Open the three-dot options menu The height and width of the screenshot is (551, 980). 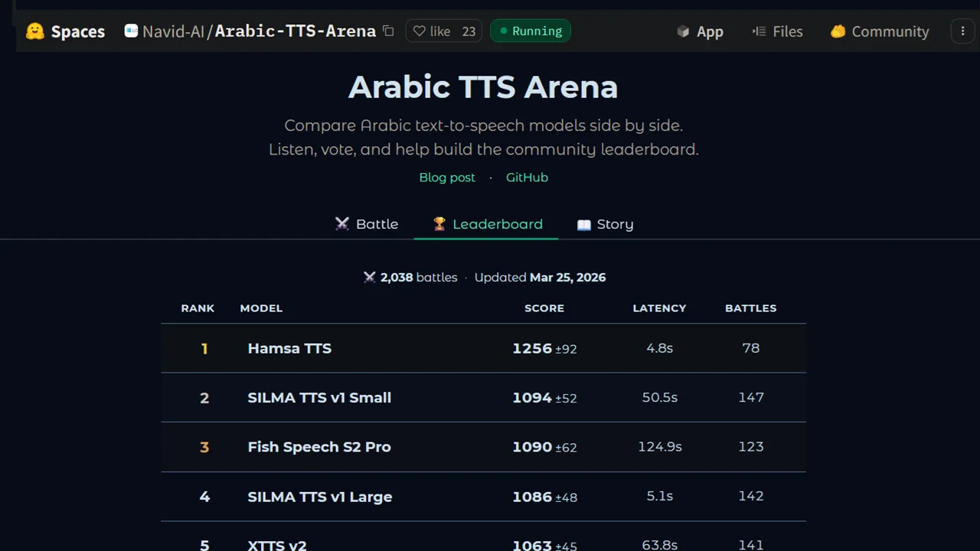[x=962, y=31]
